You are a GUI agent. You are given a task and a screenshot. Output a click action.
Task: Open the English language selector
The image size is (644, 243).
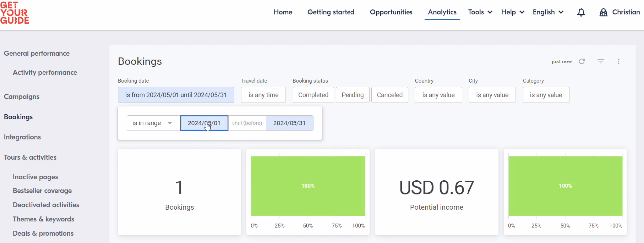pos(548,12)
